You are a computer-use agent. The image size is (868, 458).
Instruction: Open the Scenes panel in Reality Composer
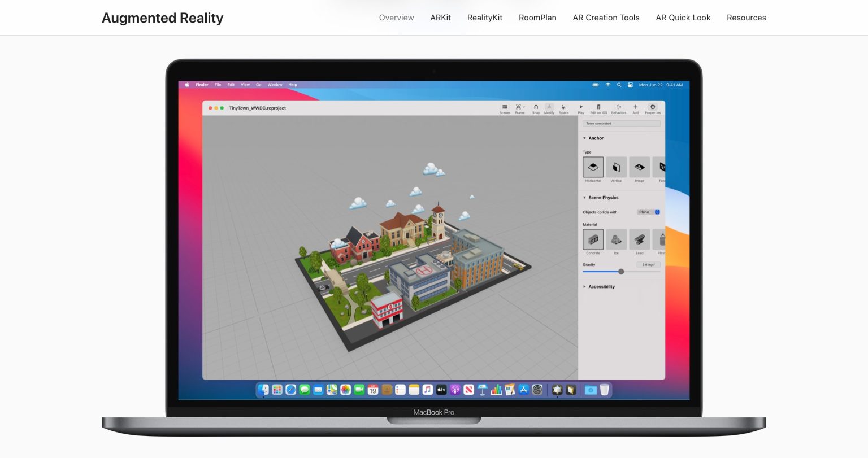click(505, 108)
